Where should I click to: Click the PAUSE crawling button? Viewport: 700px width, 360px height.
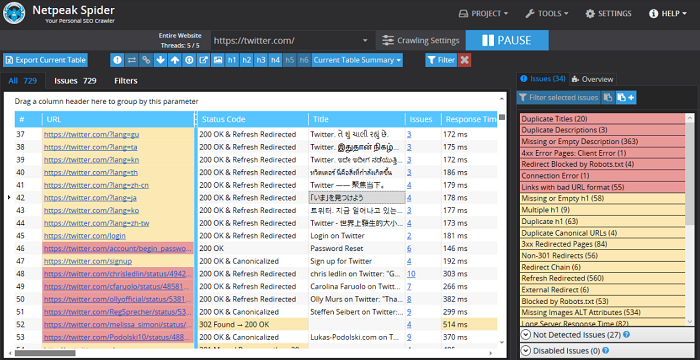(507, 41)
